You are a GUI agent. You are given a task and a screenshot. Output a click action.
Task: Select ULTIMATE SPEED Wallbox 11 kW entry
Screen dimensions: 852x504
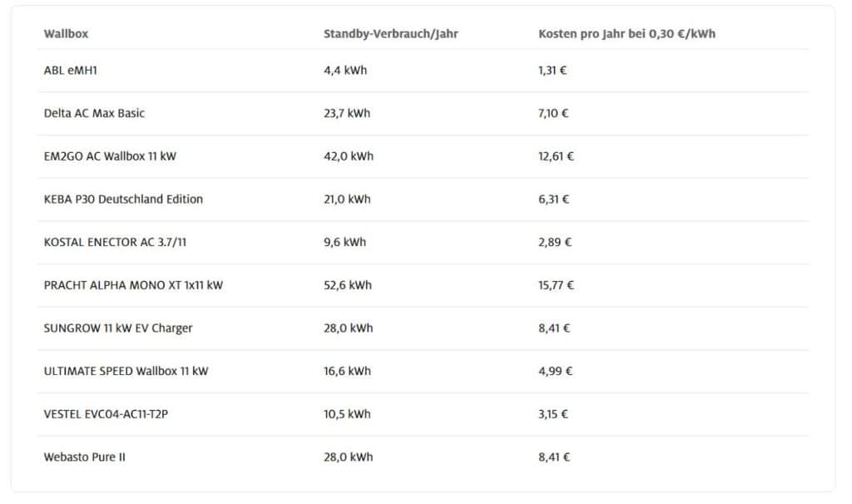[x=126, y=371]
